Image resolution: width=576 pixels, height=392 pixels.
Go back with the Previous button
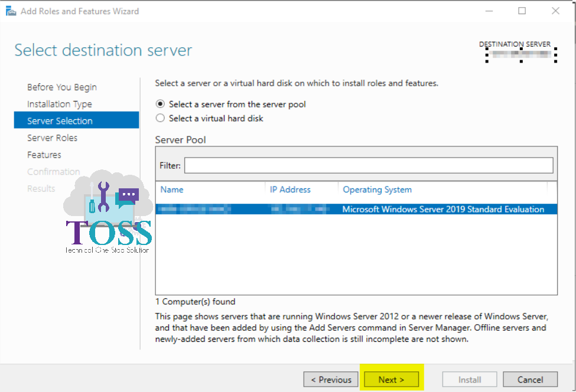(x=331, y=380)
